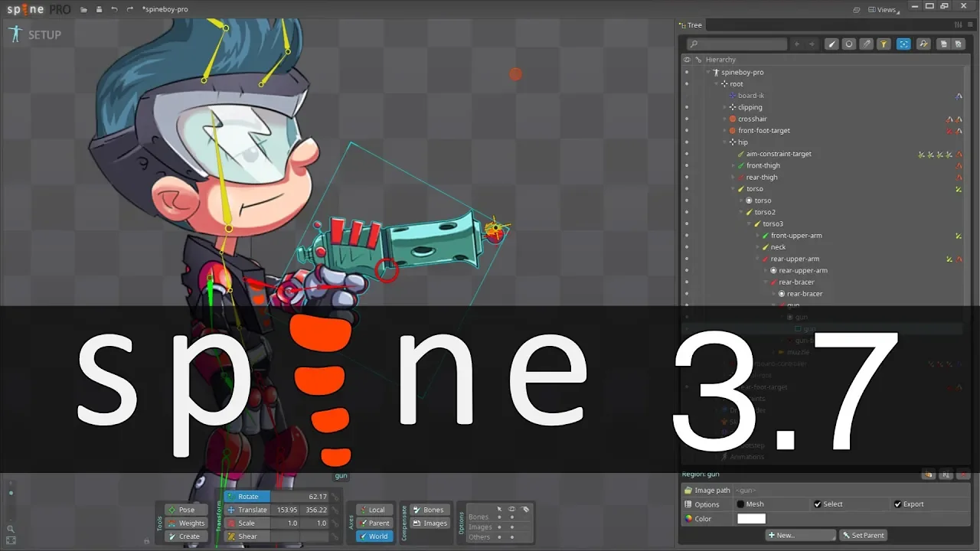Toggle visibility dot for front-upper-arm
980x551 pixels.
[x=687, y=236]
